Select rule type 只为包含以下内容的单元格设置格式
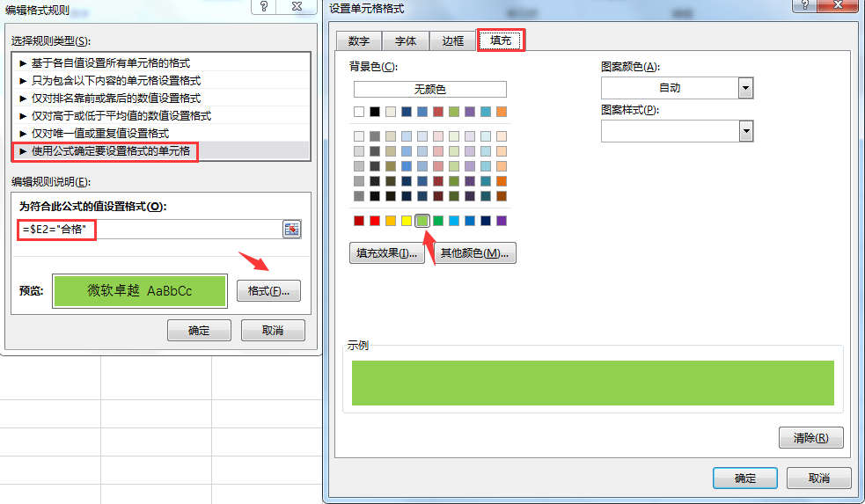Image resolution: width=865 pixels, height=504 pixels. click(x=161, y=81)
